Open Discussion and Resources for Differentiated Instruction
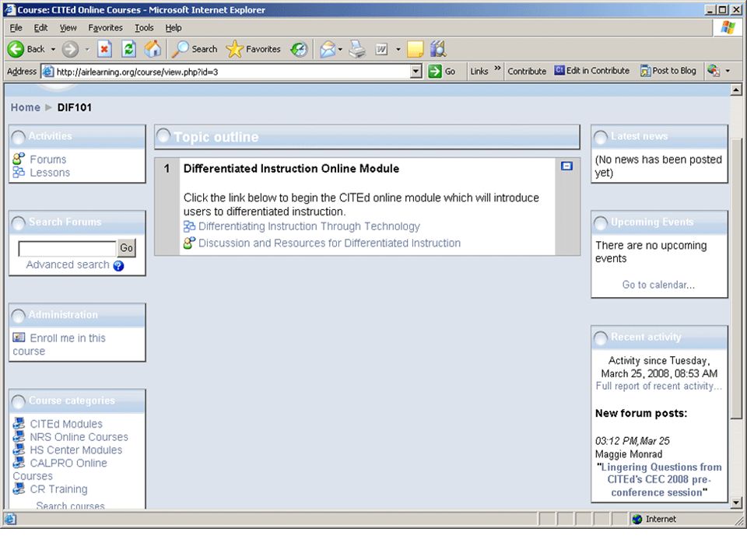Screen dimensions: 747x560 coord(329,243)
